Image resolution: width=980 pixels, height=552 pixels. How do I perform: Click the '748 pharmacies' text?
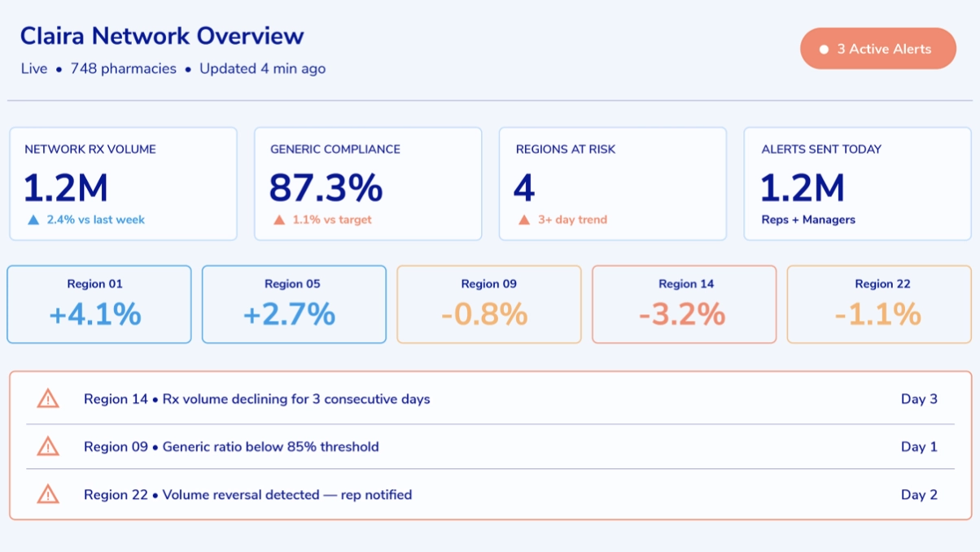[x=124, y=68]
